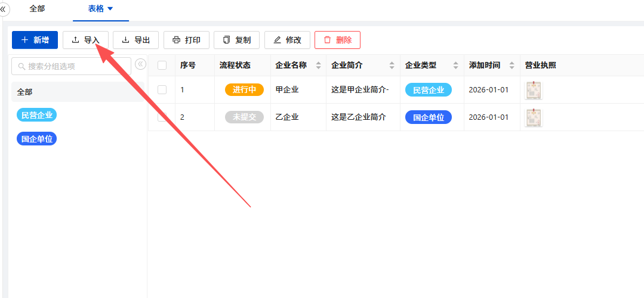Click the 未提交 status badge
644x298 pixels.
pos(244,117)
